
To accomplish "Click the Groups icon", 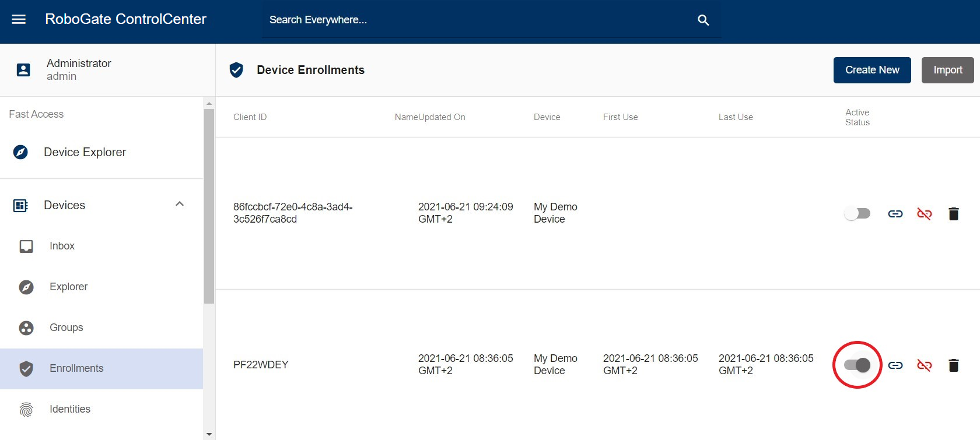I will tap(26, 328).
